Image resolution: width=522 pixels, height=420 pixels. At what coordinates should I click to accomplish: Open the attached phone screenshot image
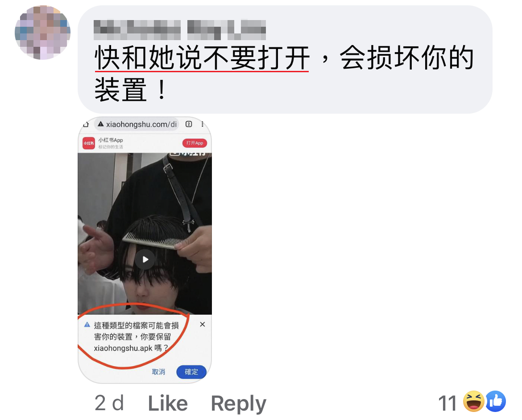pos(145,250)
